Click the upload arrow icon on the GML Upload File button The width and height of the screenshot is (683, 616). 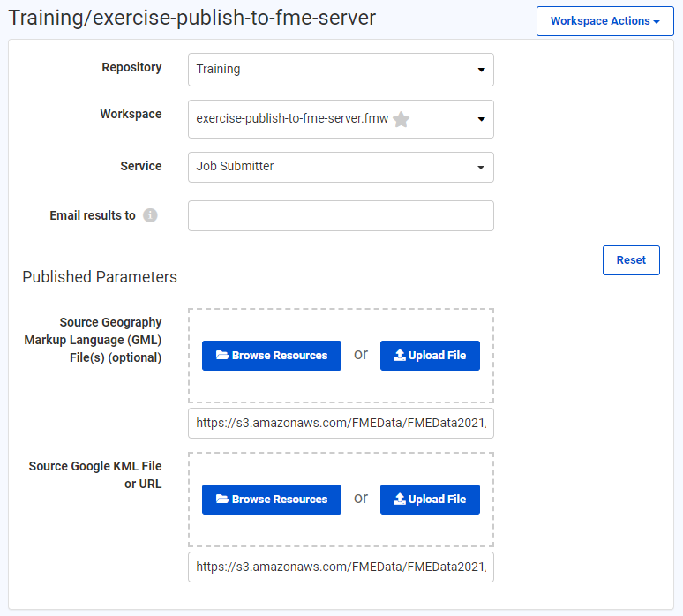pyautogui.click(x=400, y=356)
